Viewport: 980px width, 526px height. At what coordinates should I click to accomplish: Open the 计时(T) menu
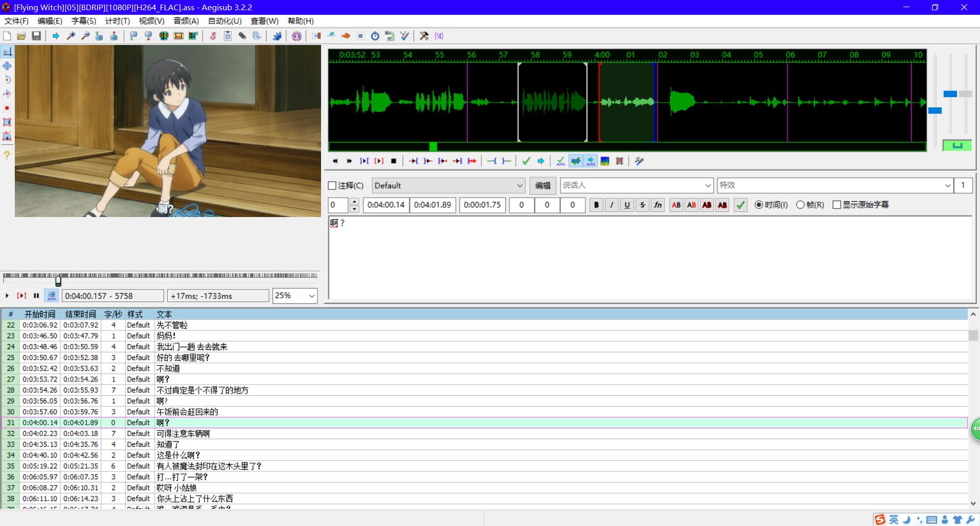tap(117, 21)
